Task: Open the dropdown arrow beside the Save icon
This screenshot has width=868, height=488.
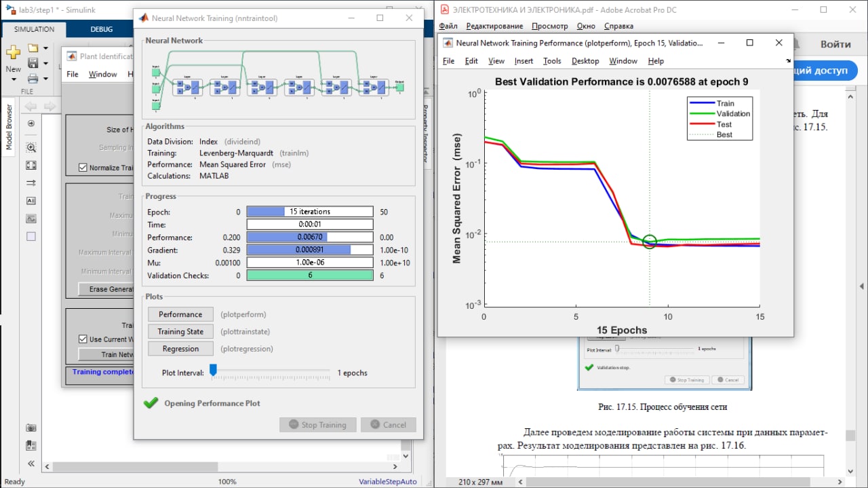Action: [45, 64]
